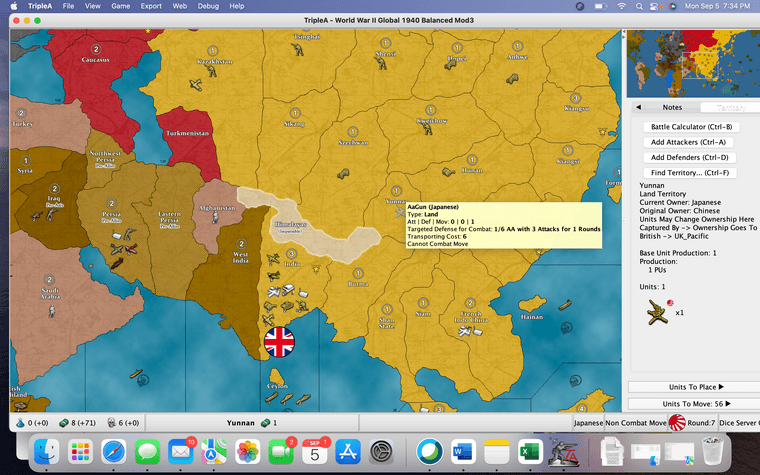Select the submarine south of Hainan
The image size is (760, 475).
point(566,329)
